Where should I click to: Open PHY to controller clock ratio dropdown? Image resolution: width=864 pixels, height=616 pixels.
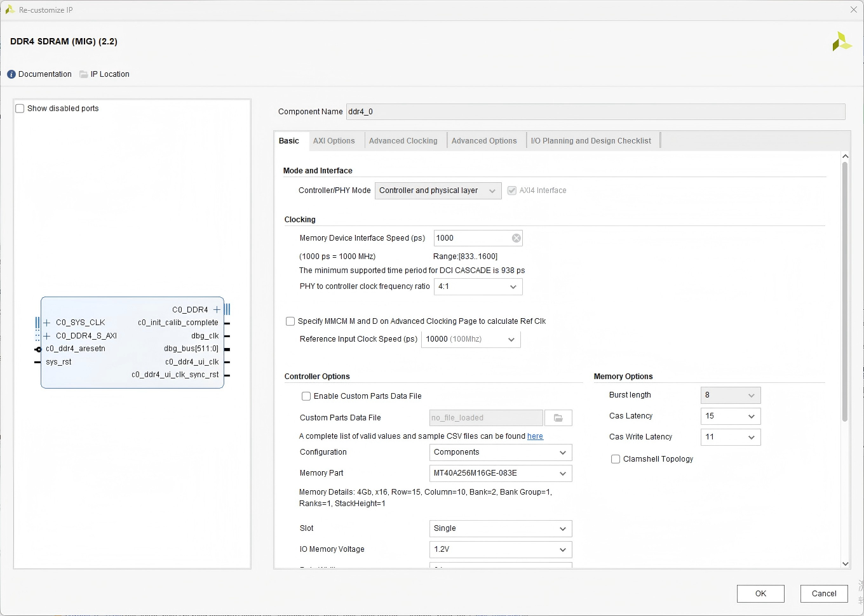(478, 286)
